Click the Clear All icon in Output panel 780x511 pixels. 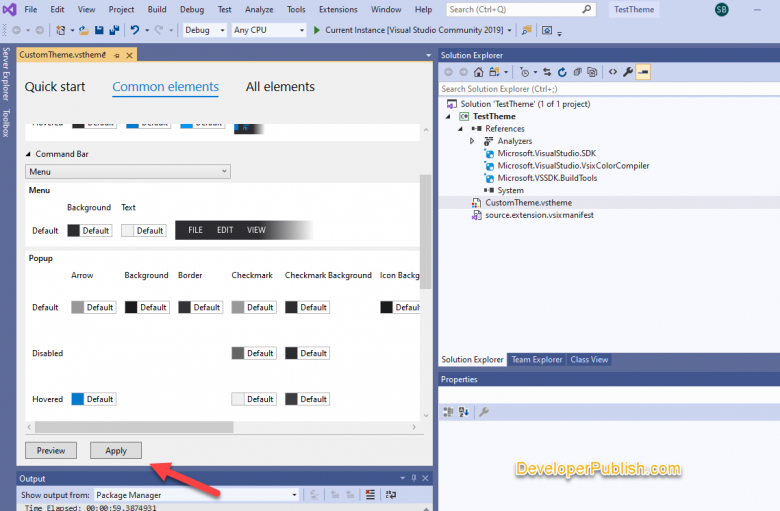click(370, 495)
